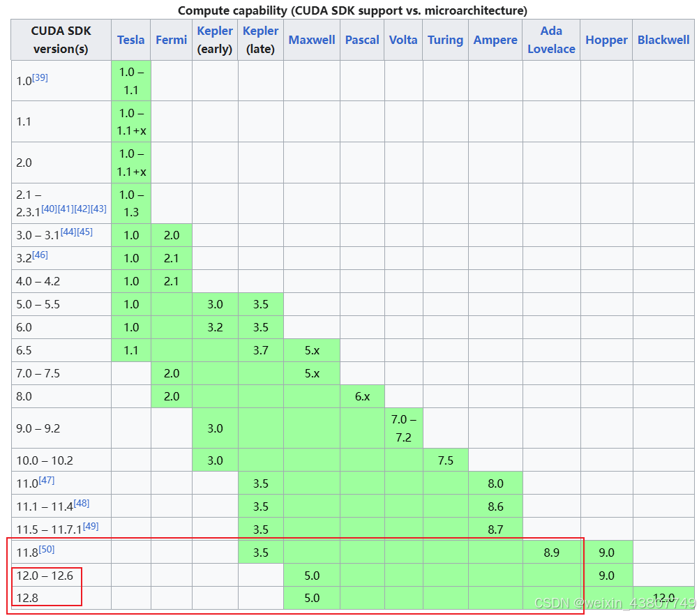
Task: Select the '3.2' Kepler (early) cell in the 6.0 row
Action: click(x=215, y=327)
